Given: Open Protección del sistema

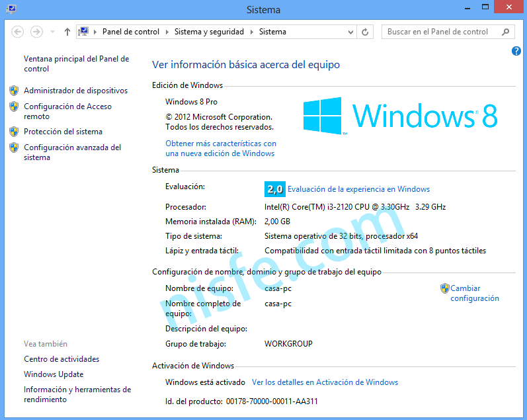Looking at the screenshot, I should click(x=63, y=132).
